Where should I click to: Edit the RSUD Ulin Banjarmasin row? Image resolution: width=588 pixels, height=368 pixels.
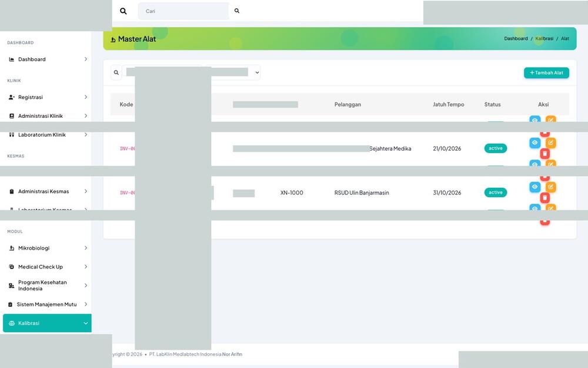[x=550, y=187]
